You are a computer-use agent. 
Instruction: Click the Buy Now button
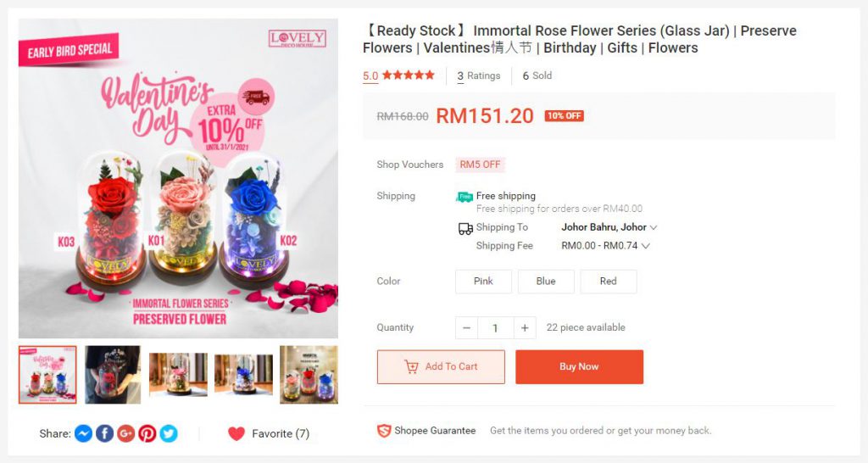579,366
